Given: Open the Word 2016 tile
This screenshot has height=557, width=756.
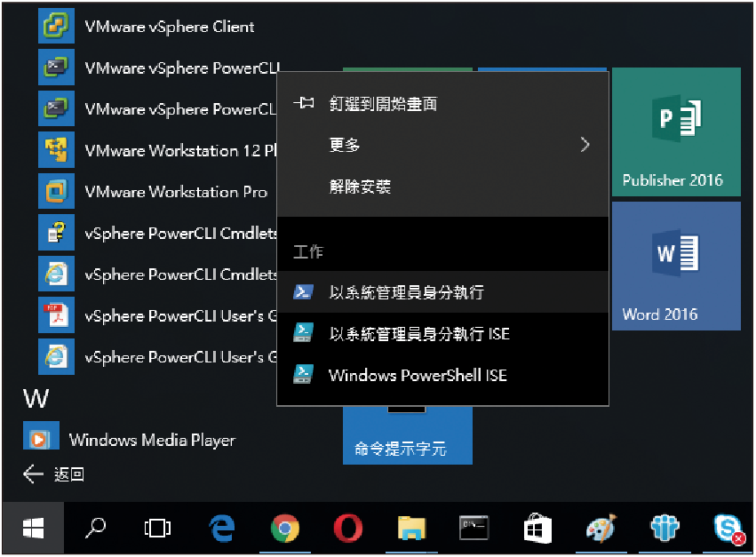Looking at the screenshot, I should pos(676,267).
